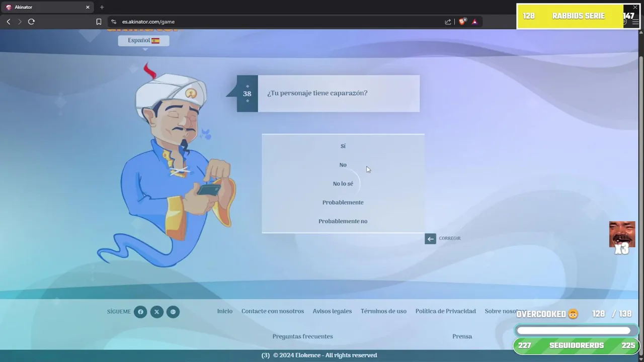644x362 pixels.
Task: Open Avisos legales link
Action: 332,311
